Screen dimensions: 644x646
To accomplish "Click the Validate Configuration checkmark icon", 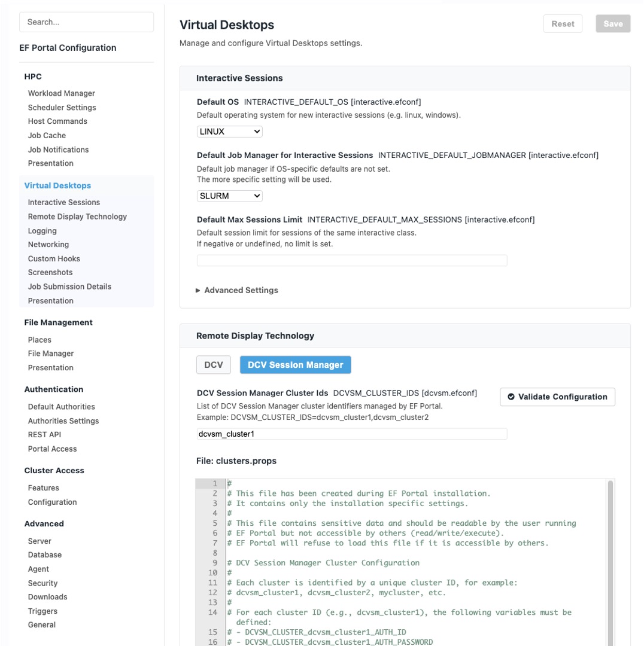I will click(511, 397).
